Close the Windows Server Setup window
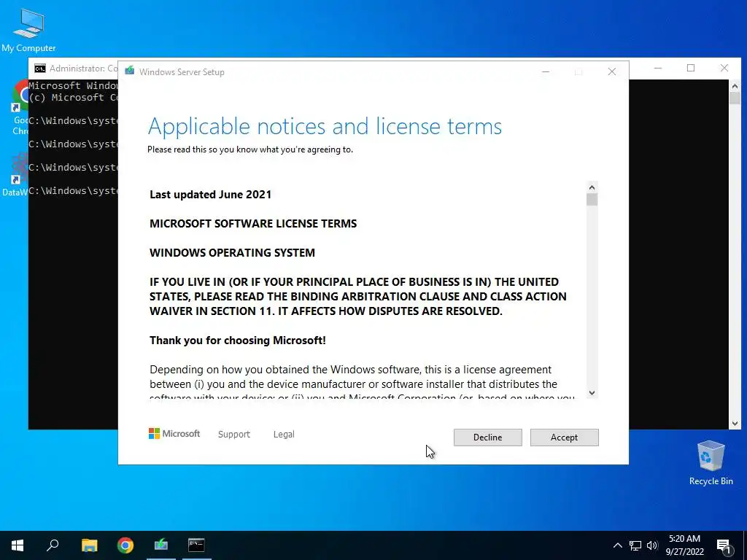 tap(612, 71)
